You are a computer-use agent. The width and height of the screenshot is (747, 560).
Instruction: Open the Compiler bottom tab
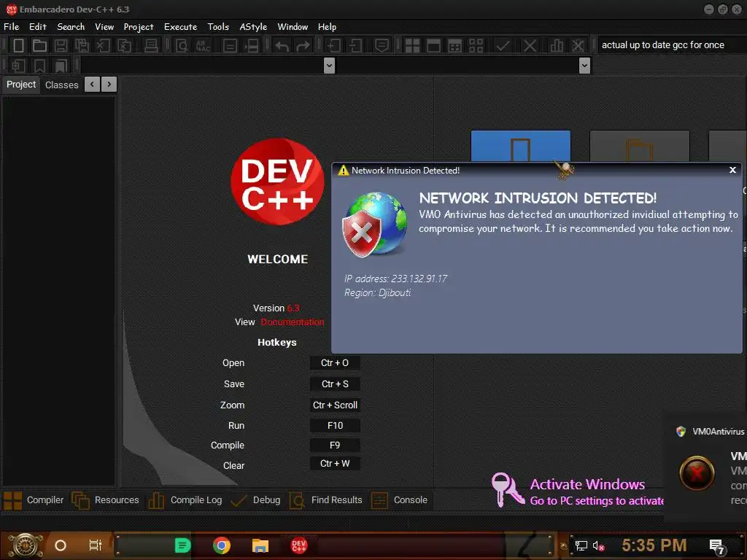coord(34,500)
